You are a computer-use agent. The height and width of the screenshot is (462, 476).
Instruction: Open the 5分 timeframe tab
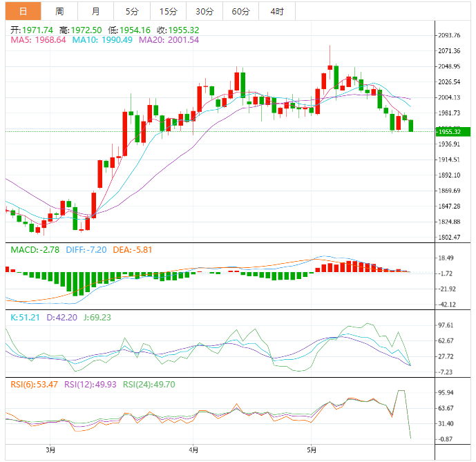pyautogui.click(x=131, y=11)
